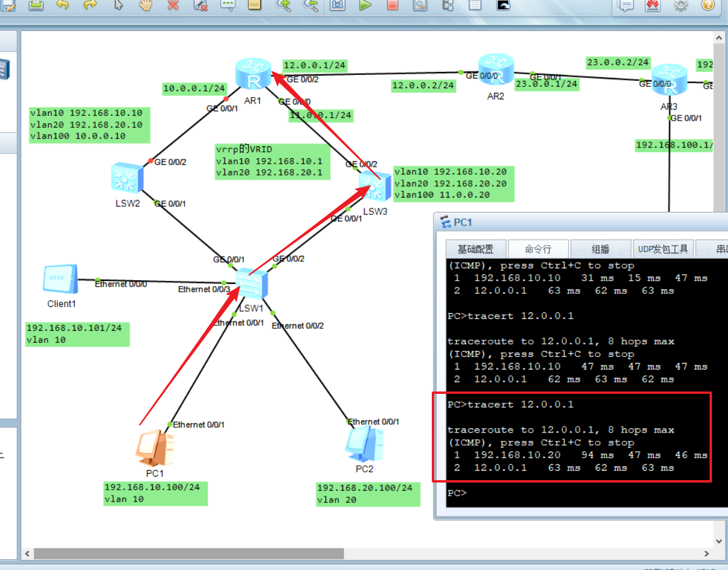Open Help with the question mark icon

pyautogui.click(x=707, y=6)
